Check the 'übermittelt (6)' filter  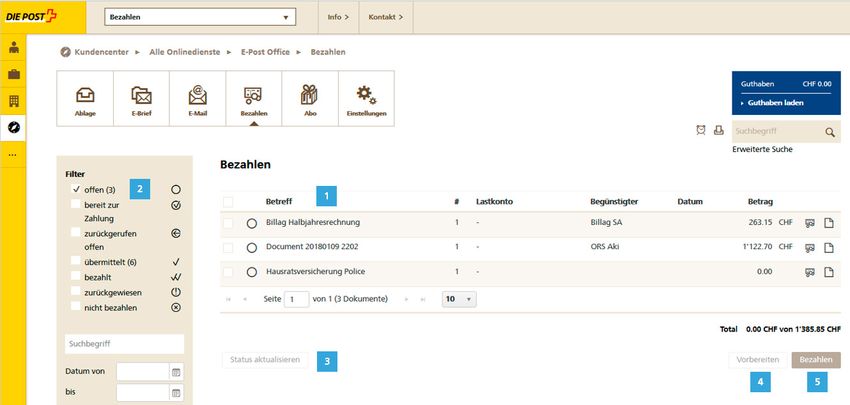[76, 261]
